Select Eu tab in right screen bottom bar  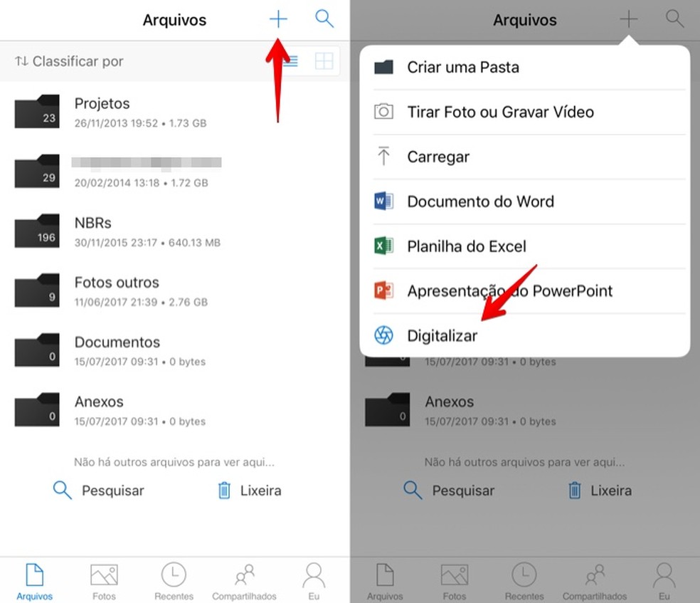click(x=664, y=582)
